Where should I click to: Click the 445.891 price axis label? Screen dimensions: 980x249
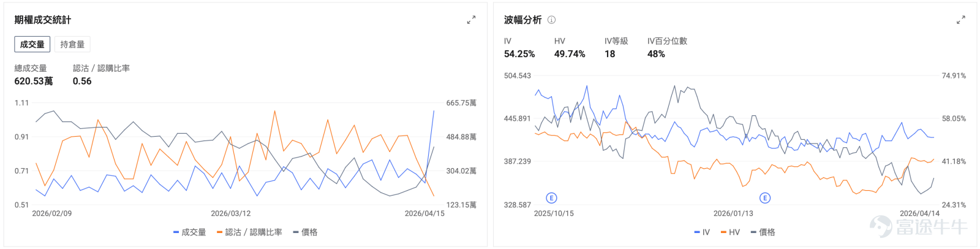pos(518,118)
